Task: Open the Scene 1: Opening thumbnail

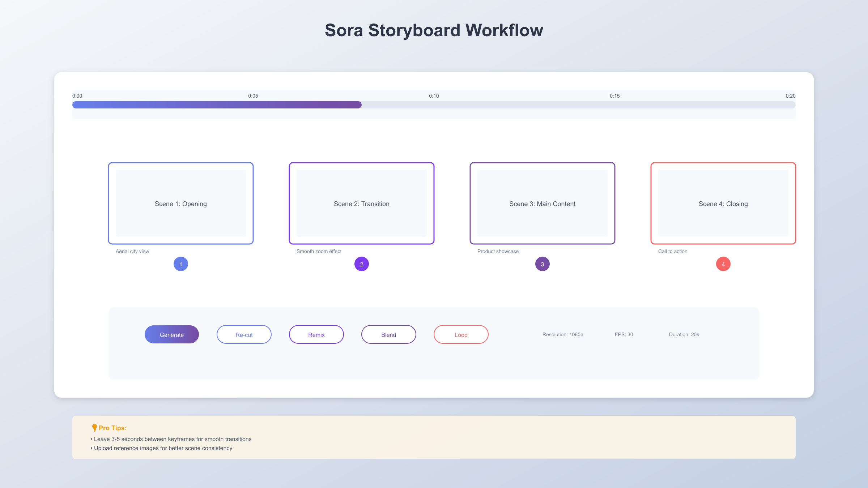Action: pos(181,203)
